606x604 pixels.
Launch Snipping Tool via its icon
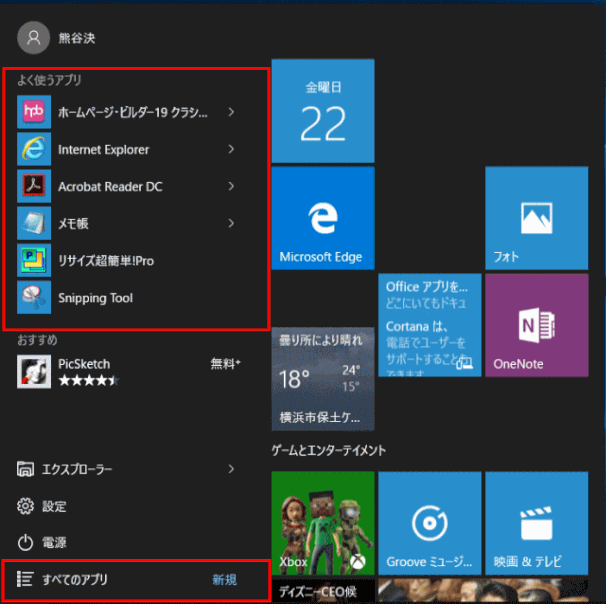(34, 297)
